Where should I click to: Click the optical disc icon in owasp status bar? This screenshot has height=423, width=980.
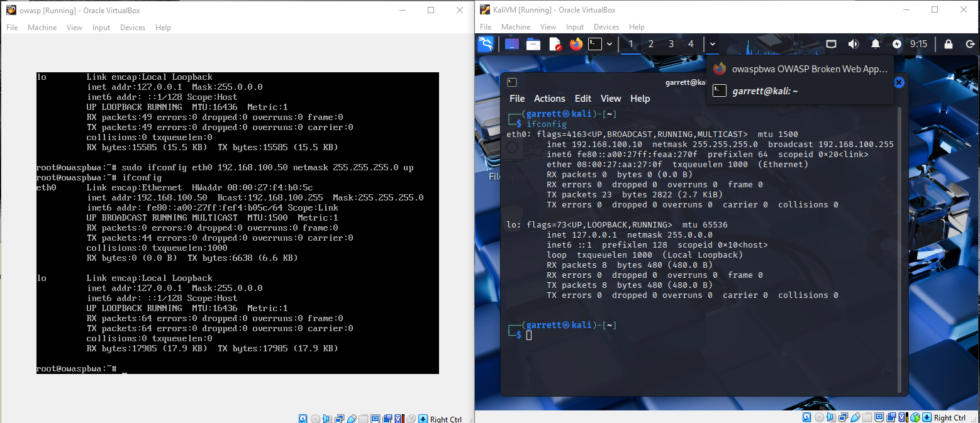click(316, 418)
